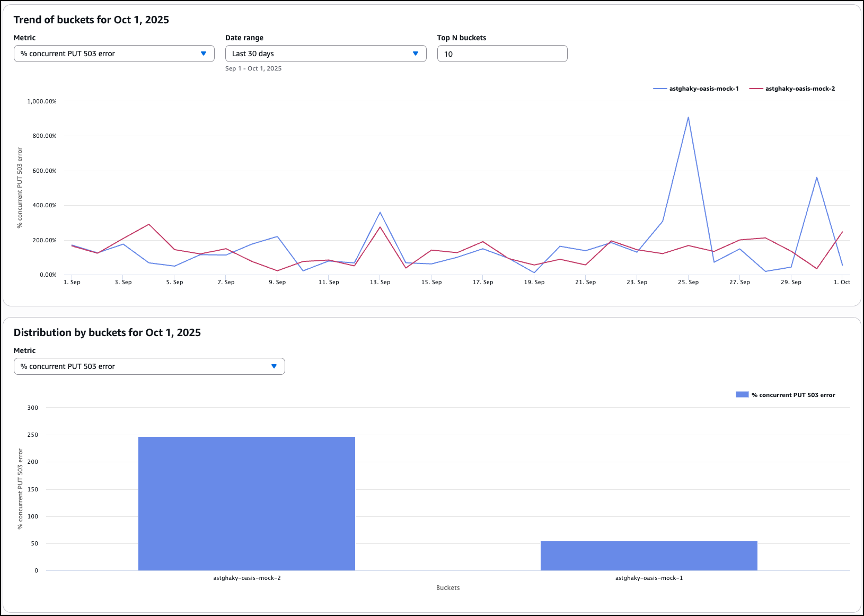Image resolution: width=864 pixels, height=616 pixels.
Task: Click the blue line marker for mock-1 legend
Action: point(660,89)
